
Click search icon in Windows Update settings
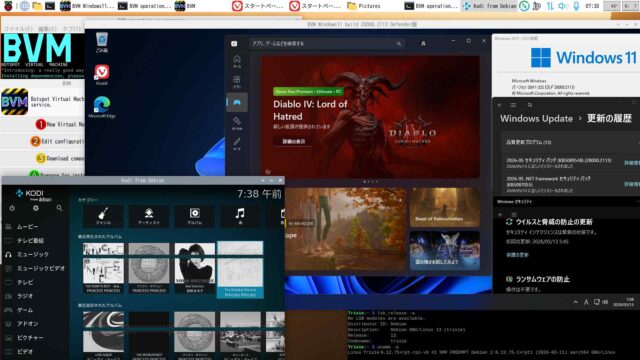530,105
